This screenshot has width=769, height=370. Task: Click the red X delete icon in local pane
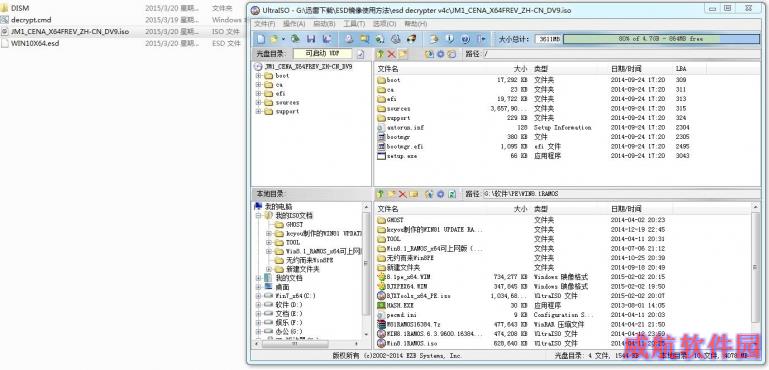click(x=403, y=194)
